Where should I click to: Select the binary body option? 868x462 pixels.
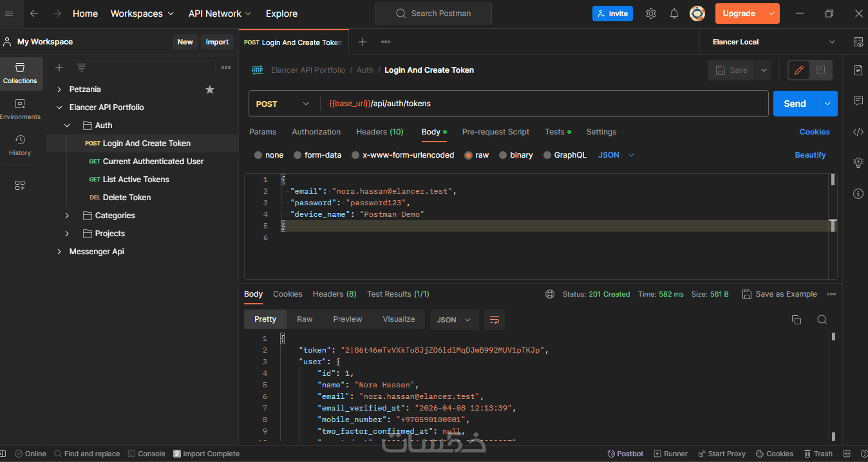click(x=503, y=155)
